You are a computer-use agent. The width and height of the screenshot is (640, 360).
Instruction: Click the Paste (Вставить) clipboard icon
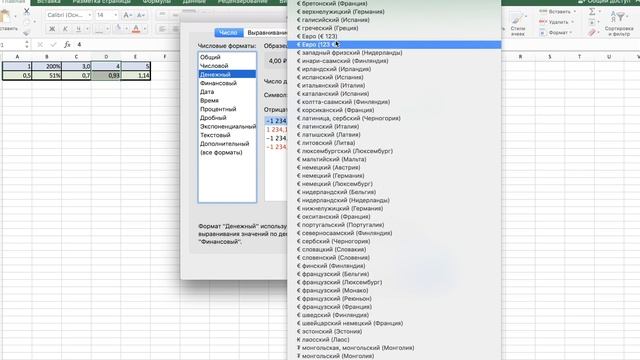point(5,17)
